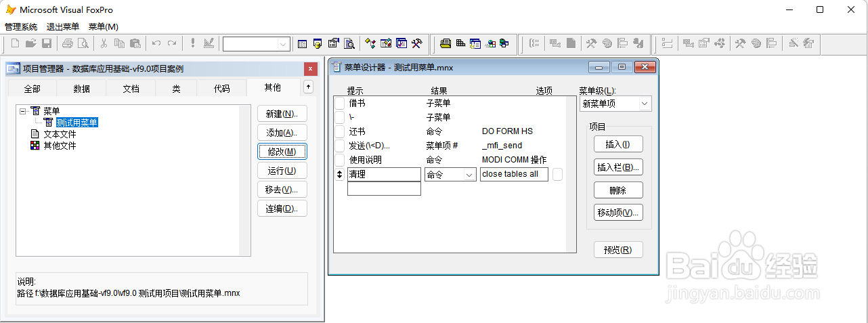Click the 移动项(V)... button
This screenshot has width=868, height=323.
tap(618, 213)
